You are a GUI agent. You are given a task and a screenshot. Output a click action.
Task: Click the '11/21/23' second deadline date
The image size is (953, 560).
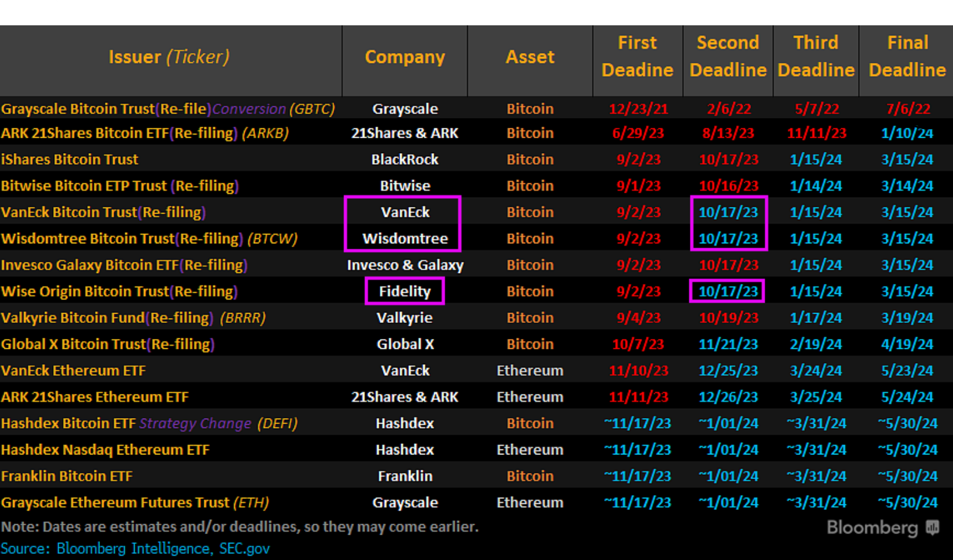point(728,345)
